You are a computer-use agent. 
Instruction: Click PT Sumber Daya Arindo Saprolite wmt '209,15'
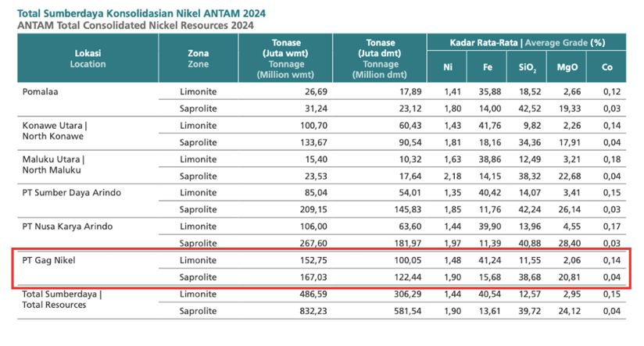(x=313, y=209)
